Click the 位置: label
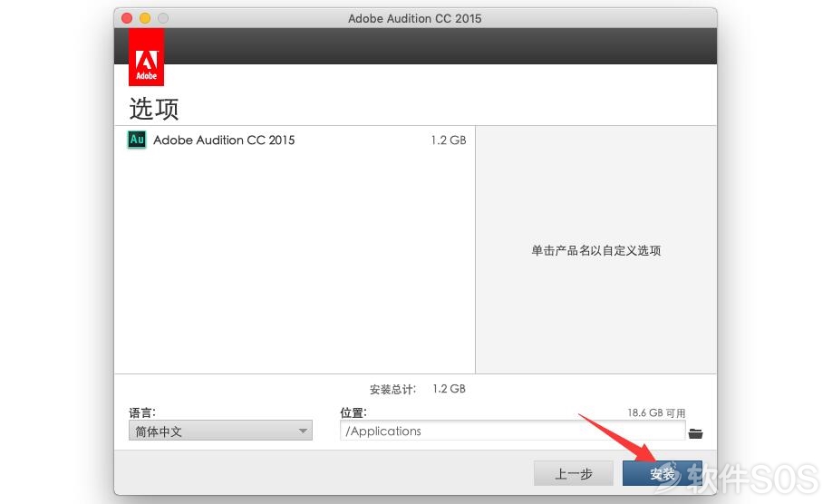Screen dimensions: 832x504 tap(353, 412)
